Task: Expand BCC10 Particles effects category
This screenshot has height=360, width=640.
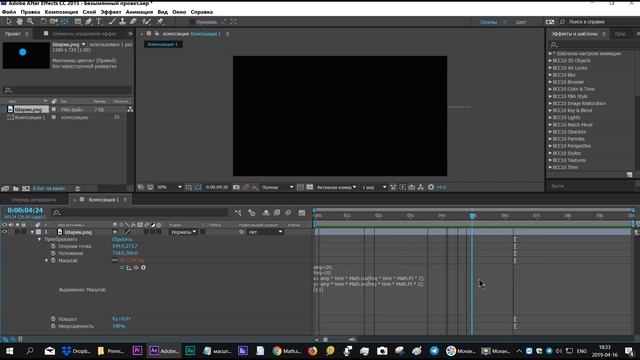Action: point(550,139)
